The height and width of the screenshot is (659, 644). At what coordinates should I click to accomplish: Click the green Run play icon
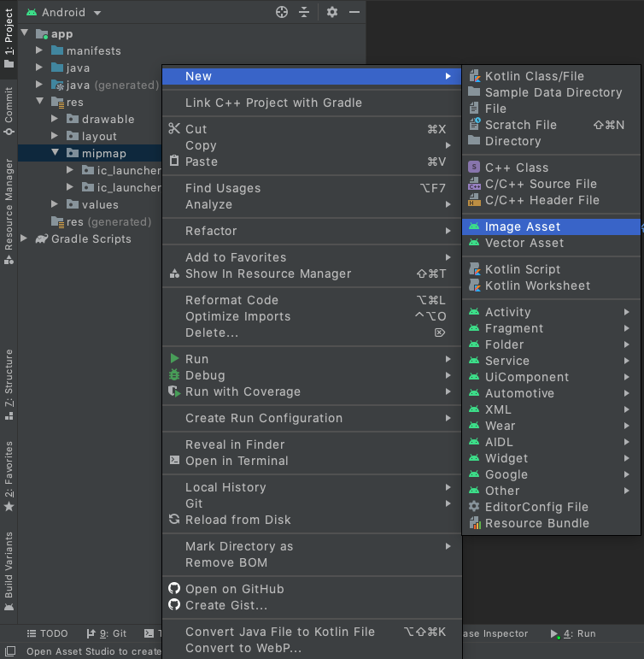pyautogui.click(x=174, y=358)
